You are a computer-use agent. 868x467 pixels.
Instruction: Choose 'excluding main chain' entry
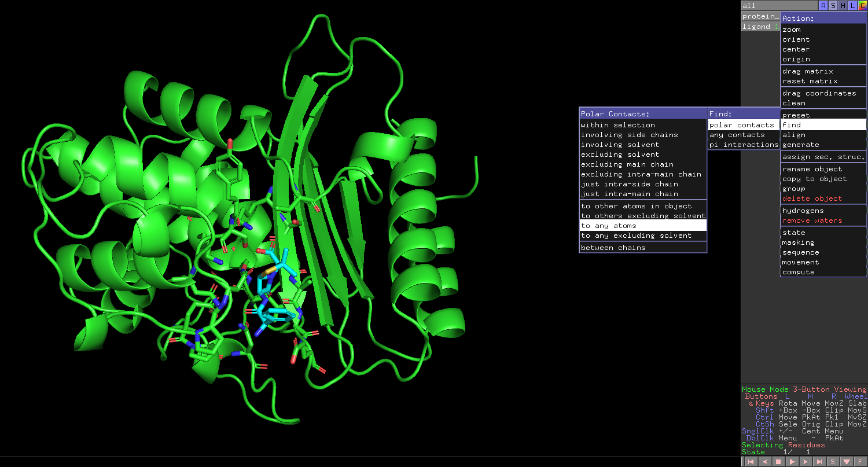click(x=643, y=164)
